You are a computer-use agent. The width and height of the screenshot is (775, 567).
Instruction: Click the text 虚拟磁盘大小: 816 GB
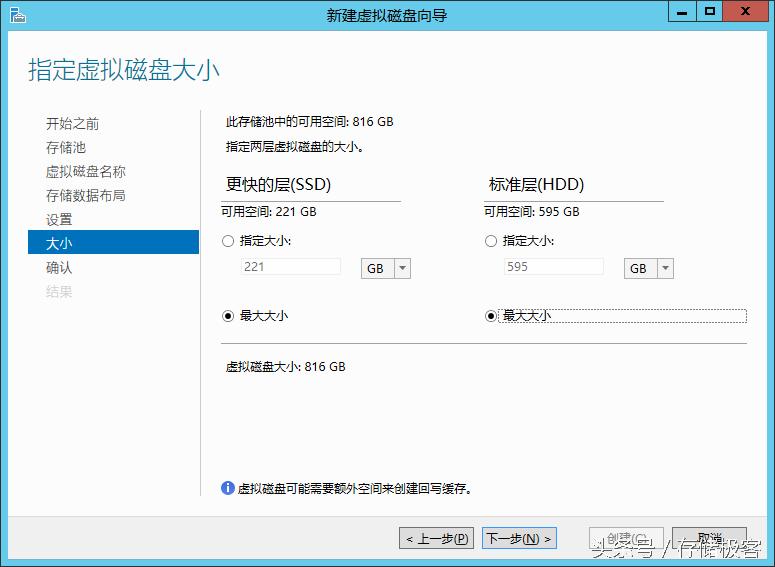click(285, 367)
